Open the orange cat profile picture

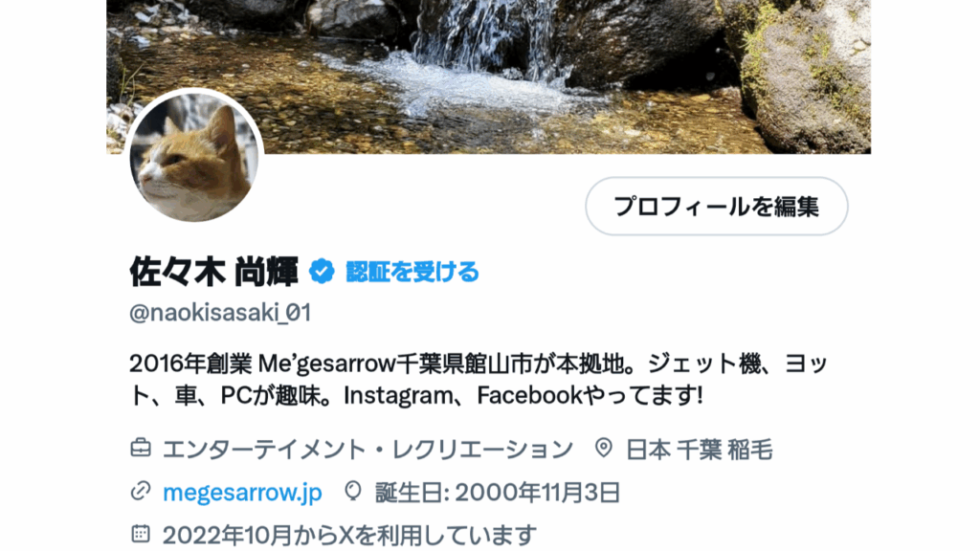pyautogui.click(x=193, y=157)
